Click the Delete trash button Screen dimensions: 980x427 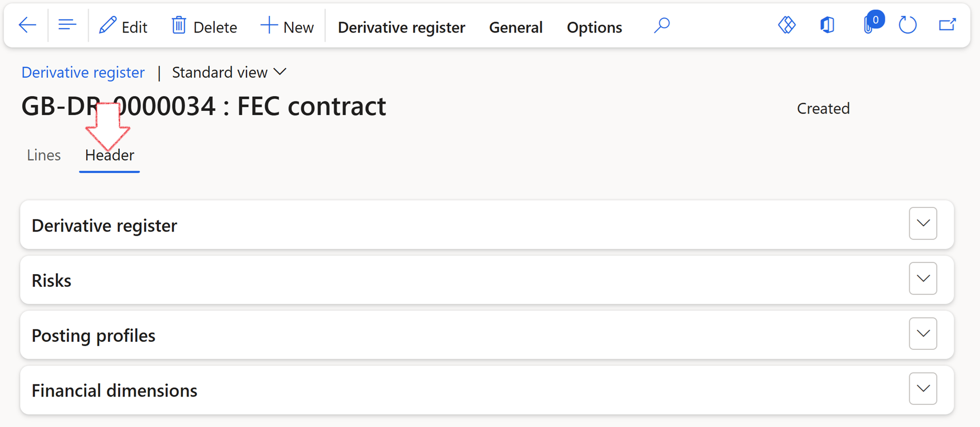tap(204, 26)
